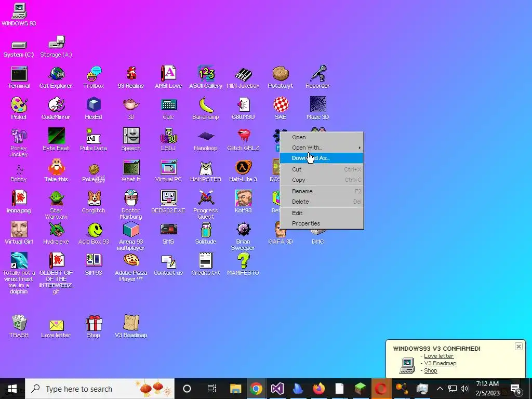Open Properties from context menu
The width and height of the screenshot is (532, 399).
coord(322,223)
